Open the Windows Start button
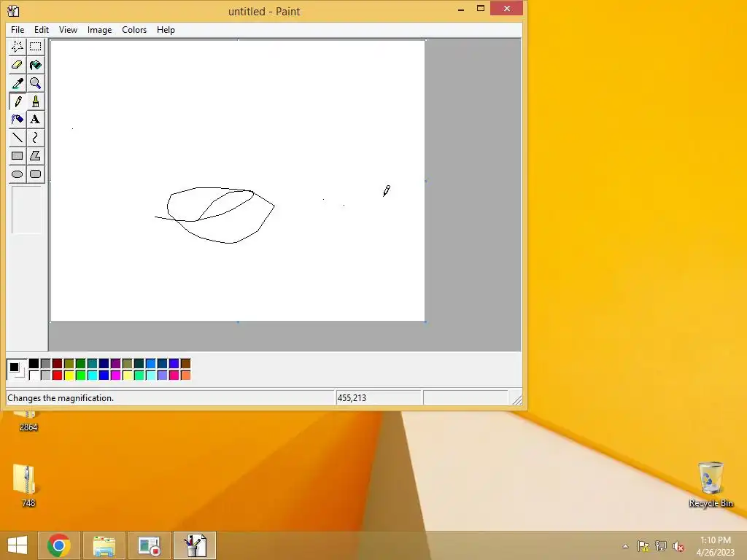This screenshot has height=560, width=747. tap(18, 545)
